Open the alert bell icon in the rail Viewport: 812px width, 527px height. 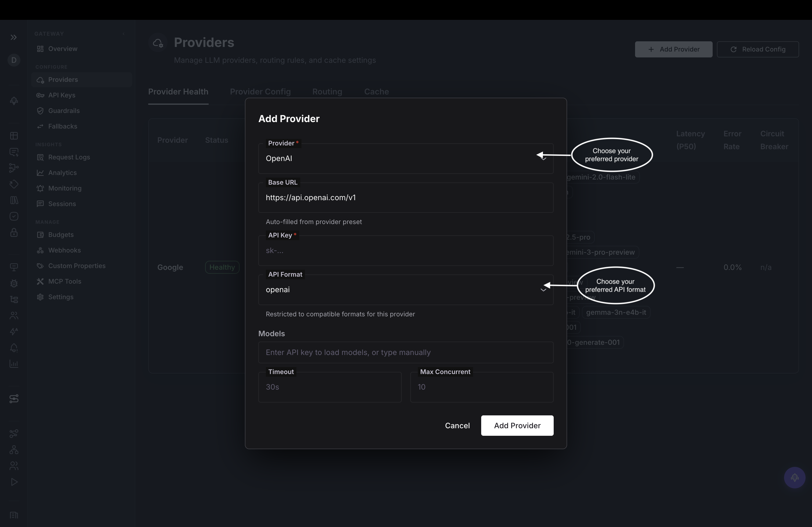tap(14, 348)
